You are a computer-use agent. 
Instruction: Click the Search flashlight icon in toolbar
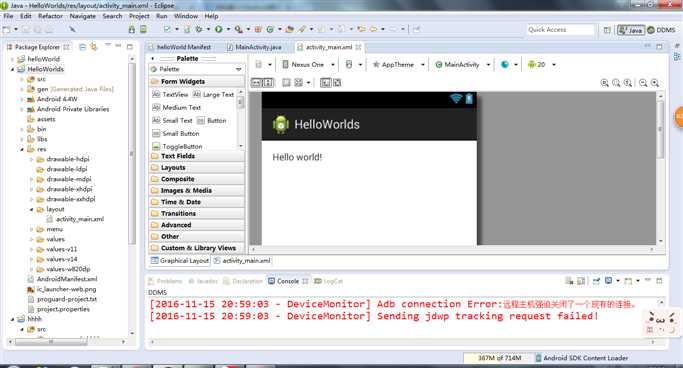tap(301, 29)
